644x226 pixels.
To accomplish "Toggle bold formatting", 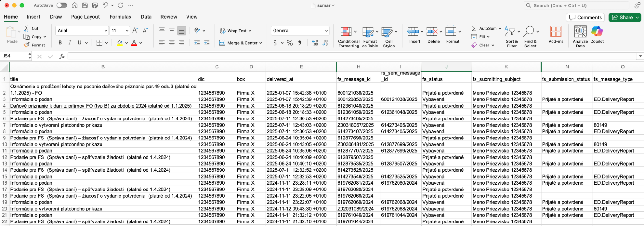I will click(x=60, y=43).
